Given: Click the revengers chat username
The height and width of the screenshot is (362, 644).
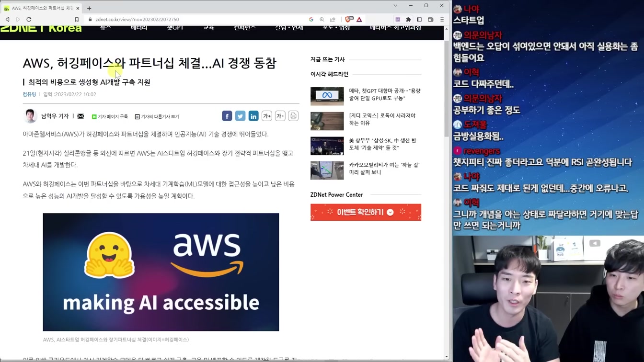Looking at the screenshot, I should pyautogui.click(x=482, y=151).
